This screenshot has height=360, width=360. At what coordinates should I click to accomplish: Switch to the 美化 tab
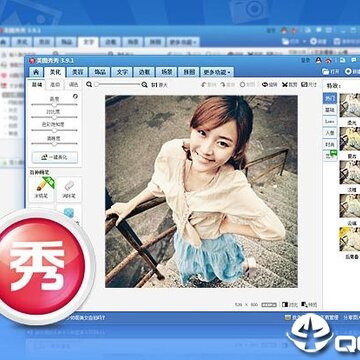55,72
